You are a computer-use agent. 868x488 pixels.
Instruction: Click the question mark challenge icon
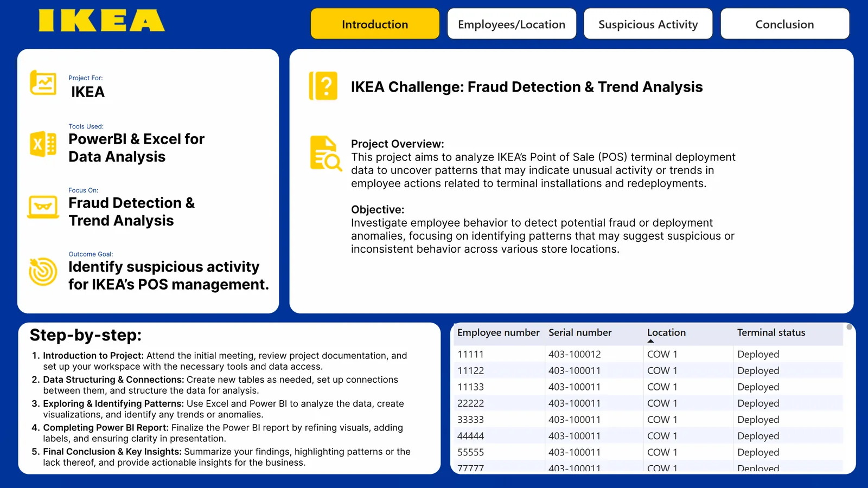point(323,86)
